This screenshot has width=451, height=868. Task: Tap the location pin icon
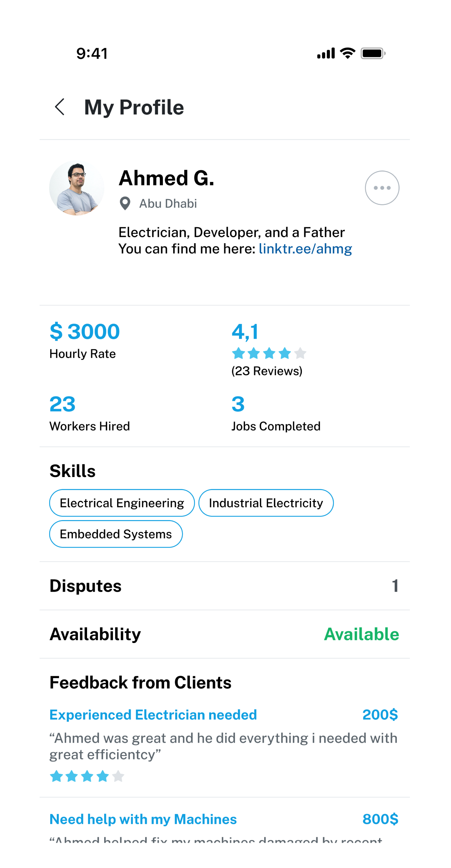coord(125,204)
